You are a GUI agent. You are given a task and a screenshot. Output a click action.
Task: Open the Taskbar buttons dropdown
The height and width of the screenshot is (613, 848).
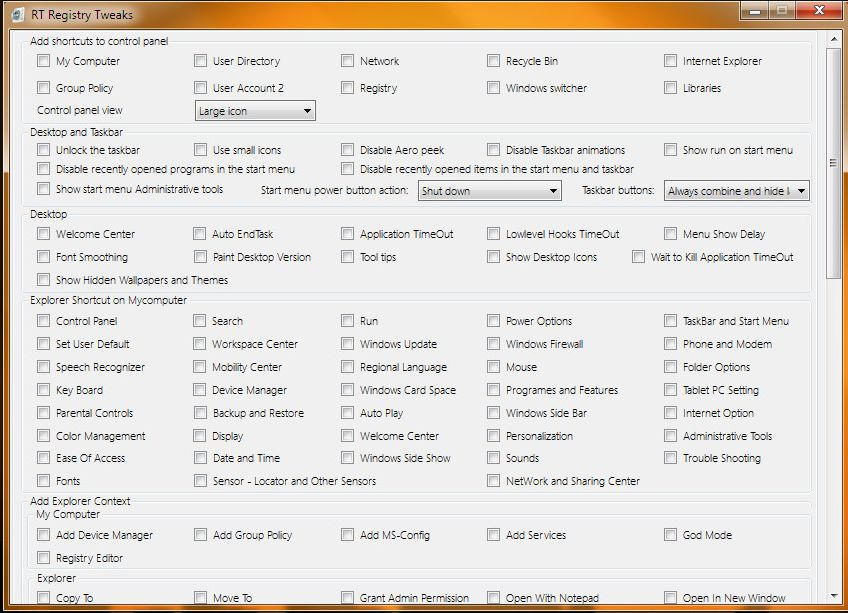tap(736, 190)
